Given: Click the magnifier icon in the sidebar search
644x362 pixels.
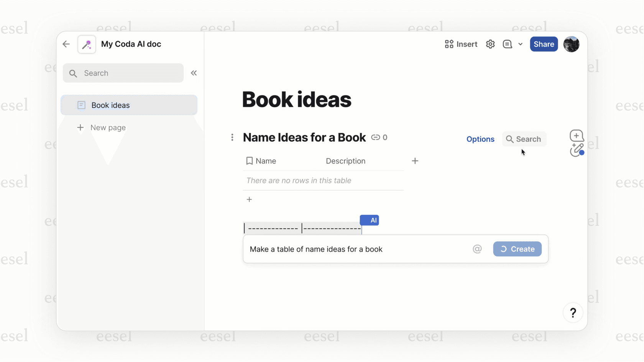Looking at the screenshot, I should tap(73, 73).
